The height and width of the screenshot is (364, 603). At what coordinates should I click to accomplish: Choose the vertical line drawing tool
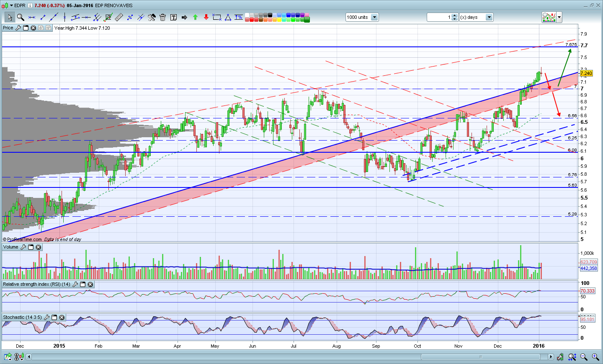64,17
